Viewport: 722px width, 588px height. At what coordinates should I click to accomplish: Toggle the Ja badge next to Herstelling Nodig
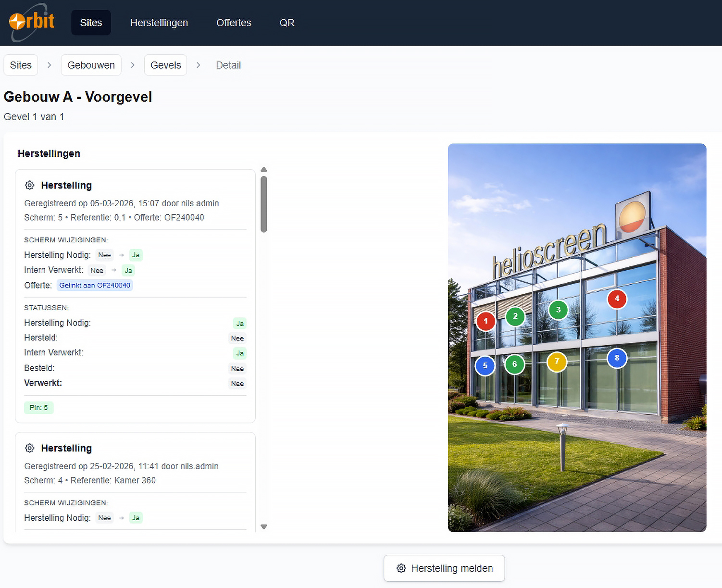[239, 323]
